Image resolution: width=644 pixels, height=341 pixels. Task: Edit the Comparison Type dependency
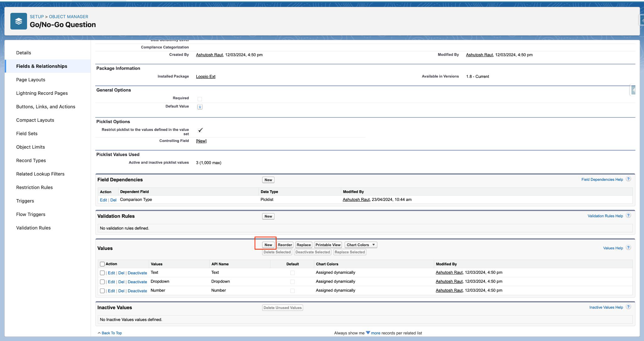click(x=103, y=200)
